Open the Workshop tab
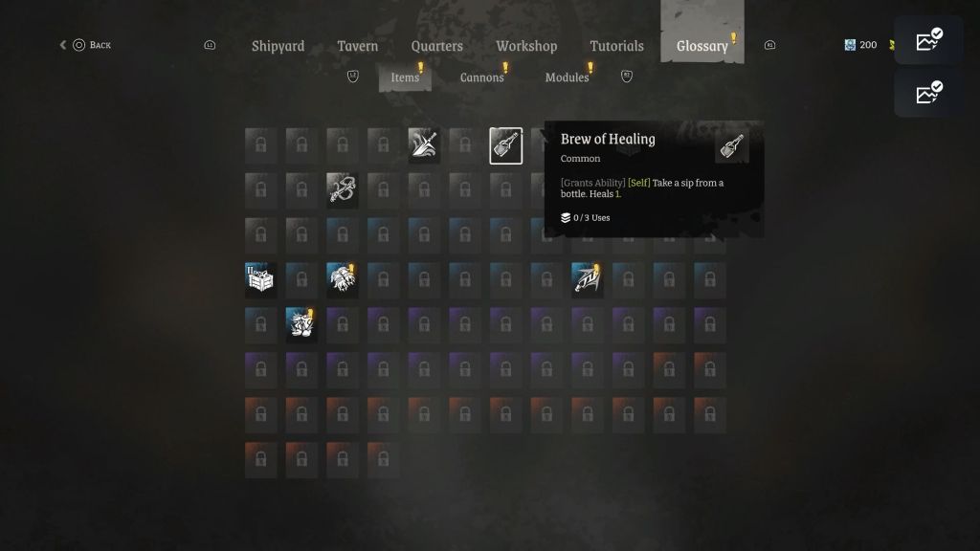 click(526, 46)
